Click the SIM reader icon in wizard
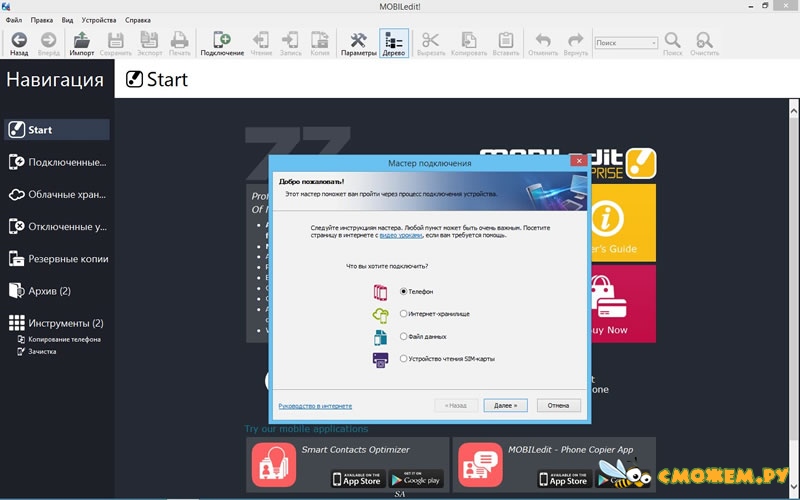The width and height of the screenshot is (800, 500). point(380,360)
